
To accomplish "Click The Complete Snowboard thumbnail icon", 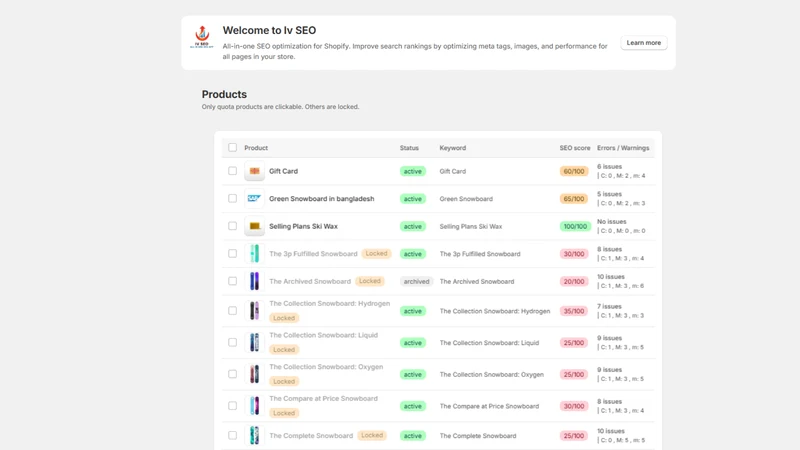I will 254,435.
